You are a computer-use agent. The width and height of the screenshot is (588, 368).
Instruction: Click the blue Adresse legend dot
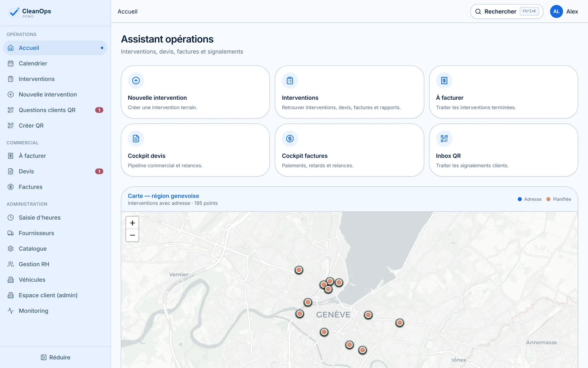tap(520, 199)
